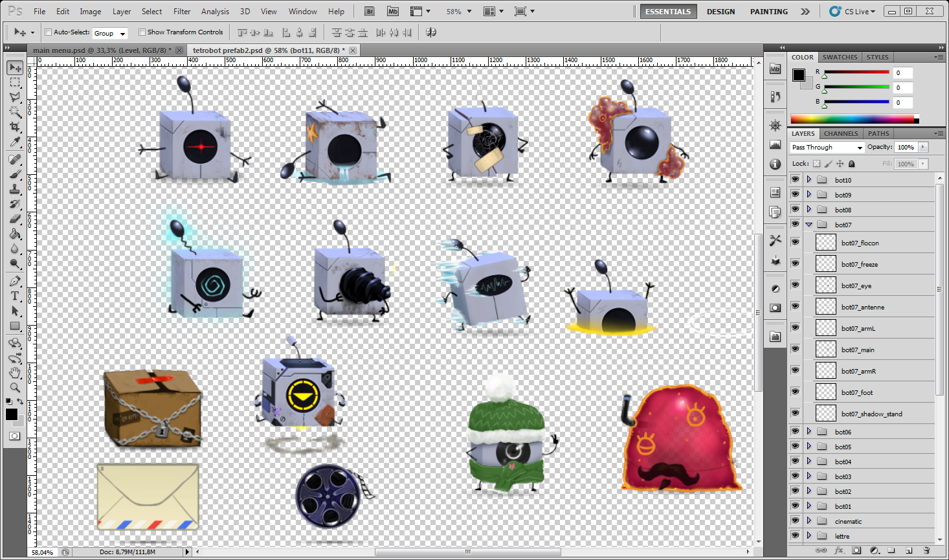This screenshot has width=949, height=560.
Task: Show more workspaces chevron
Action: click(805, 12)
